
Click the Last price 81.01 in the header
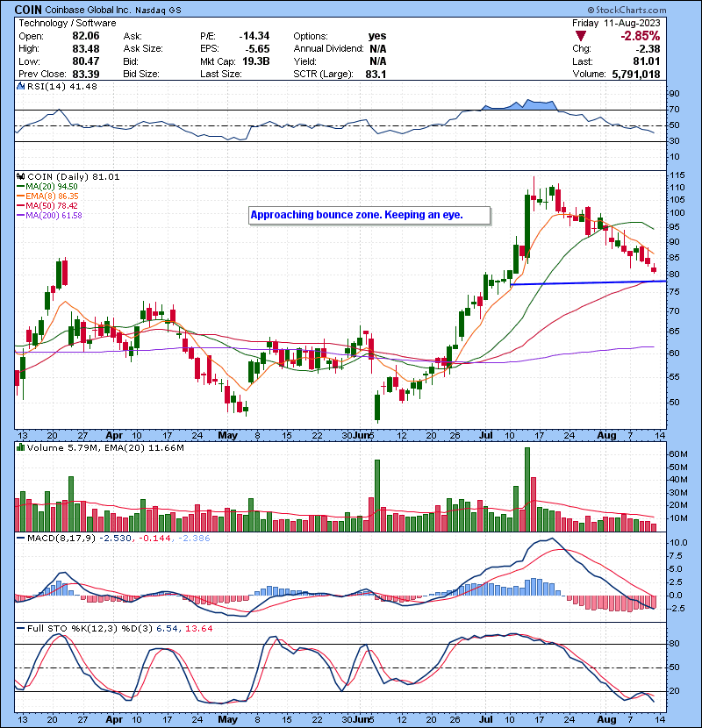[x=648, y=61]
